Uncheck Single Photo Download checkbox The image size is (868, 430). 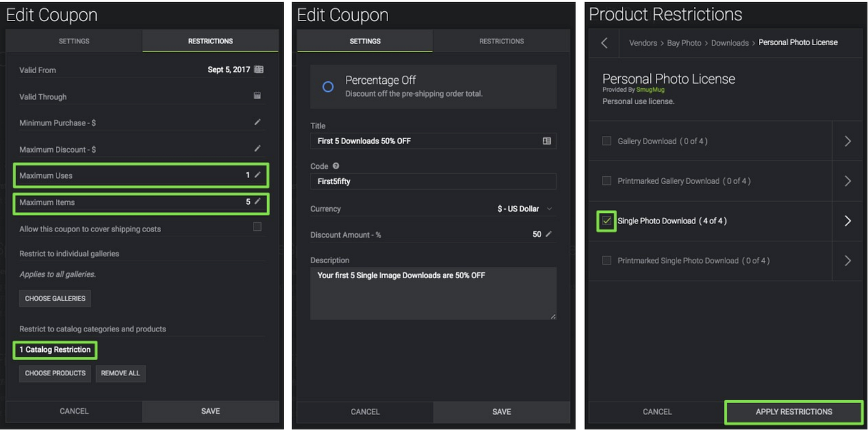tap(607, 221)
